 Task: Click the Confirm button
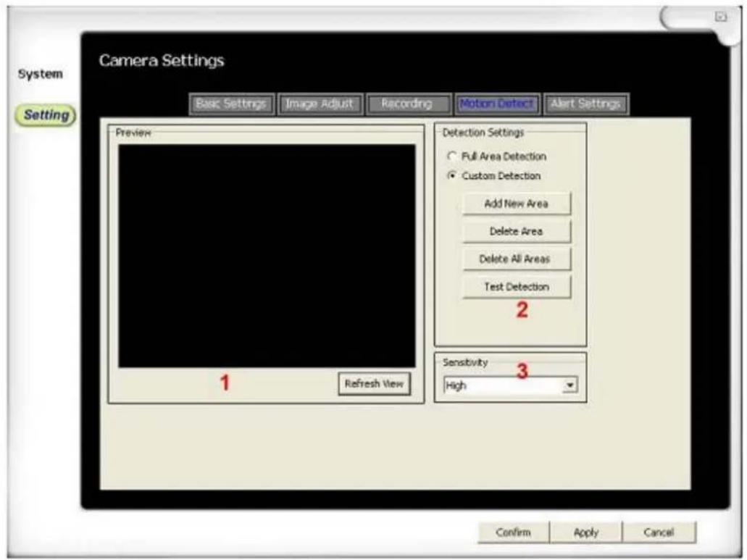[x=513, y=532]
